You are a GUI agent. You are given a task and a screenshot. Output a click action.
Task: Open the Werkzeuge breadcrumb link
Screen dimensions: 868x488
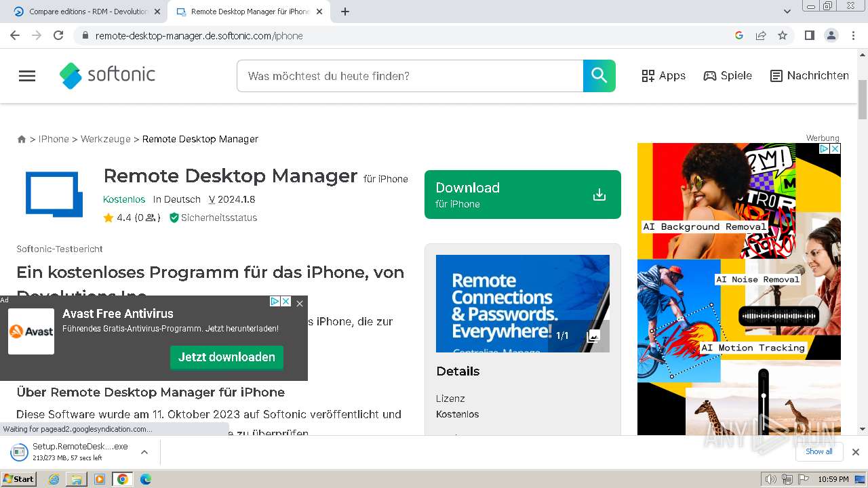[106, 139]
